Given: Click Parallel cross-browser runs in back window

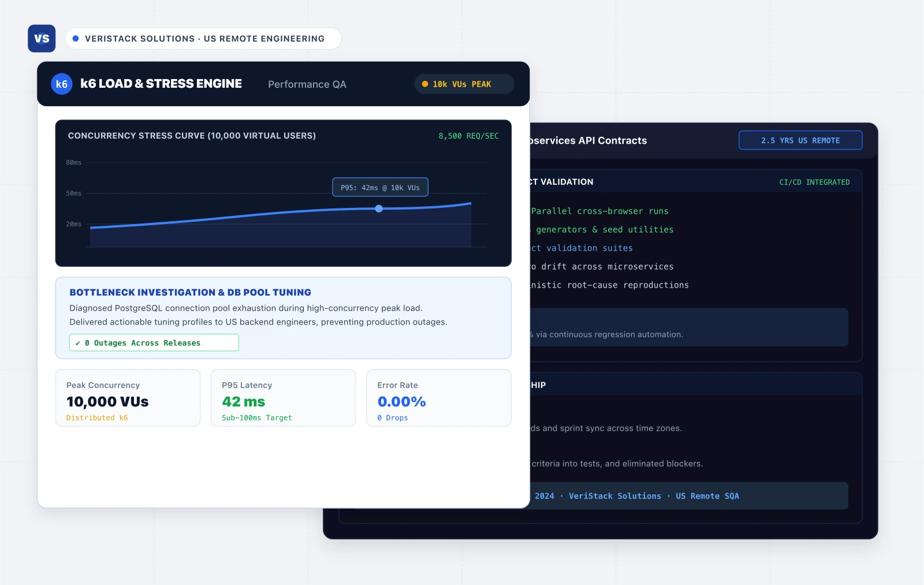Looking at the screenshot, I should [x=599, y=211].
